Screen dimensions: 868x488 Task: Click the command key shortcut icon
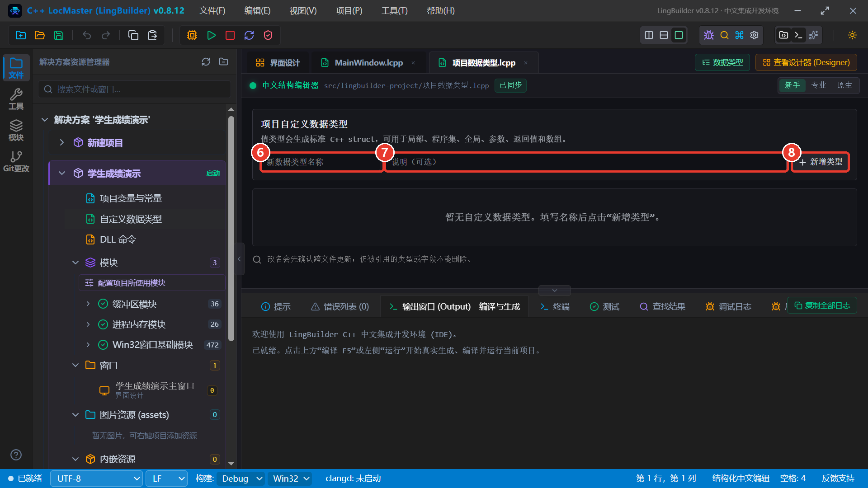[739, 35]
